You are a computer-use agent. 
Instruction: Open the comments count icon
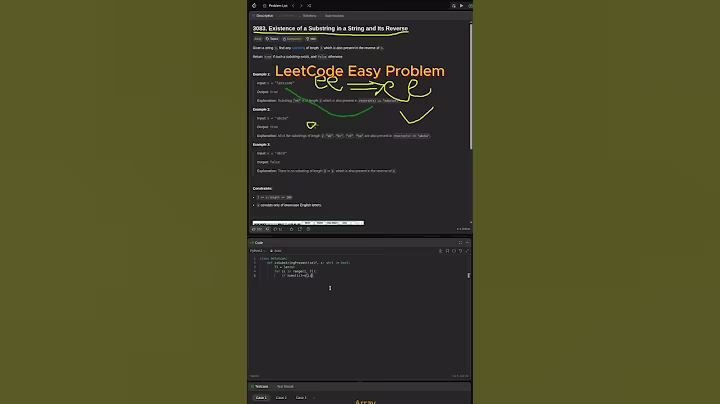pyautogui.click(x=278, y=229)
